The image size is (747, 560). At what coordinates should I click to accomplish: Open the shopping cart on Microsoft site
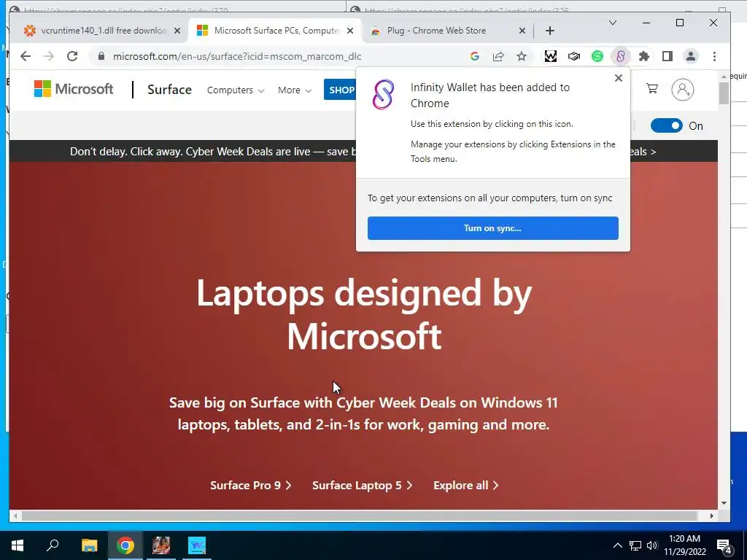pyautogui.click(x=651, y=88)
